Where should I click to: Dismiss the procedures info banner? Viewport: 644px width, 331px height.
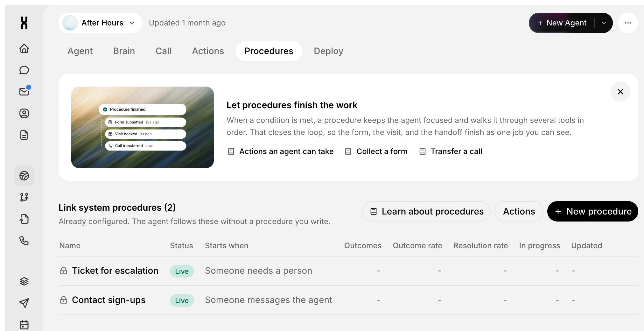(x=620, y=92)
